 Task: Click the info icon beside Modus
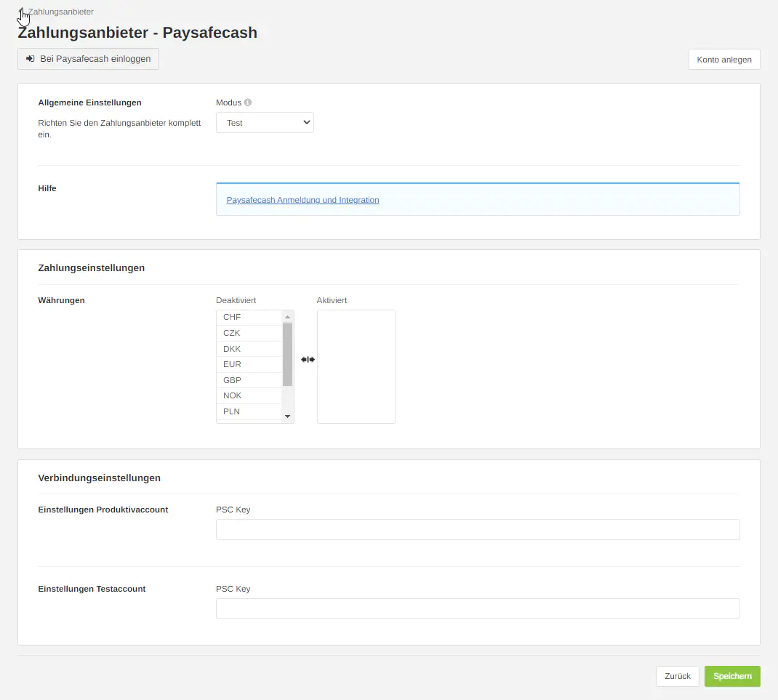248,102
